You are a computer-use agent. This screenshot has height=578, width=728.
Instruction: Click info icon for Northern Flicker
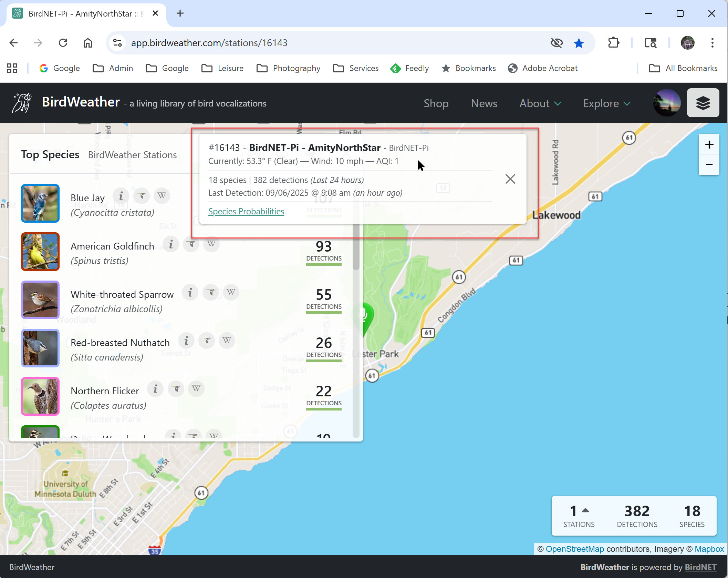tap(155, 389)
